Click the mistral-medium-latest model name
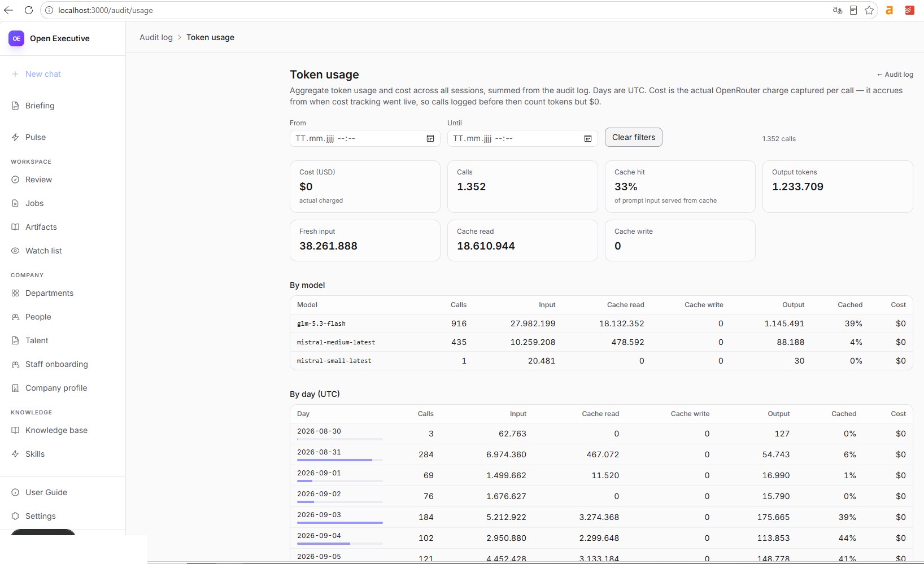The image size is (924, 564). pos(336,342)
